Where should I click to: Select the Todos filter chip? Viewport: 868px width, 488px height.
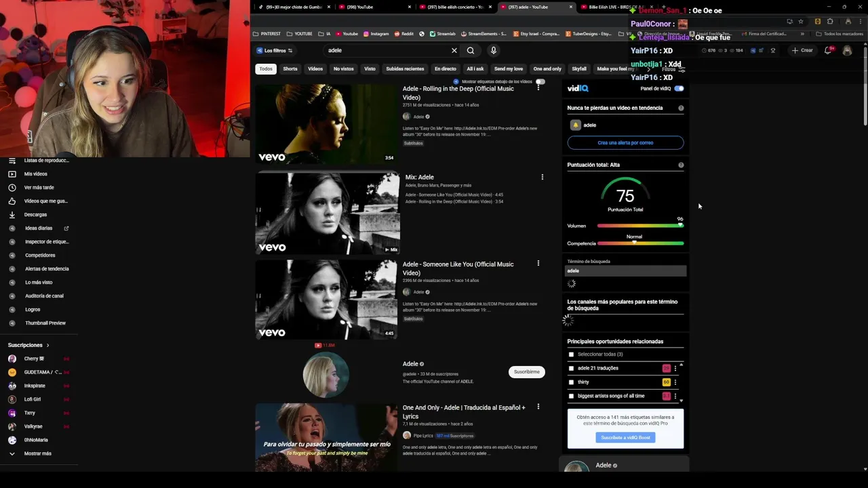pyautogui.click(x=266, y=68)
